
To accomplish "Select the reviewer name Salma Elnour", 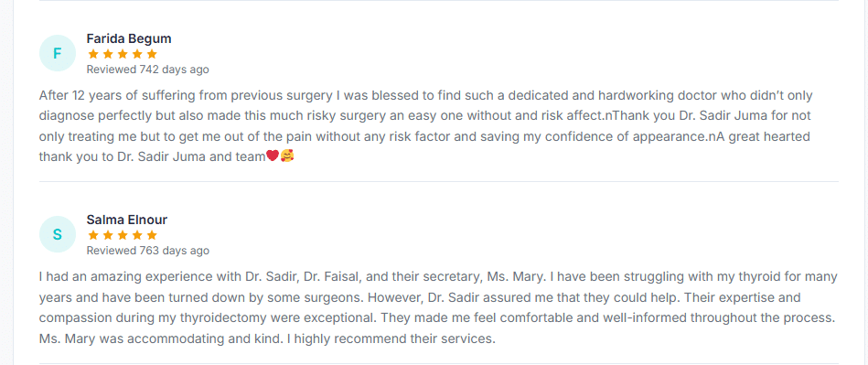I will tap(127, 220).
